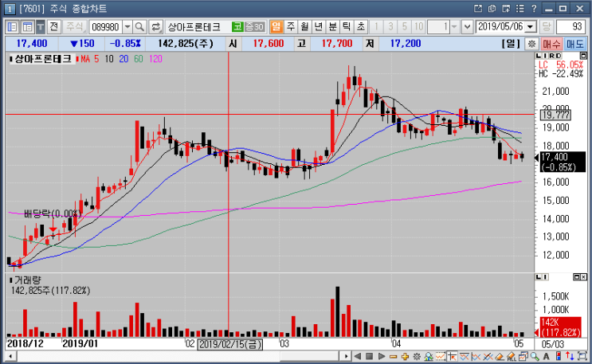
Task: Click the swap/rotate stock arrows icon
Action: coord(155,27)
